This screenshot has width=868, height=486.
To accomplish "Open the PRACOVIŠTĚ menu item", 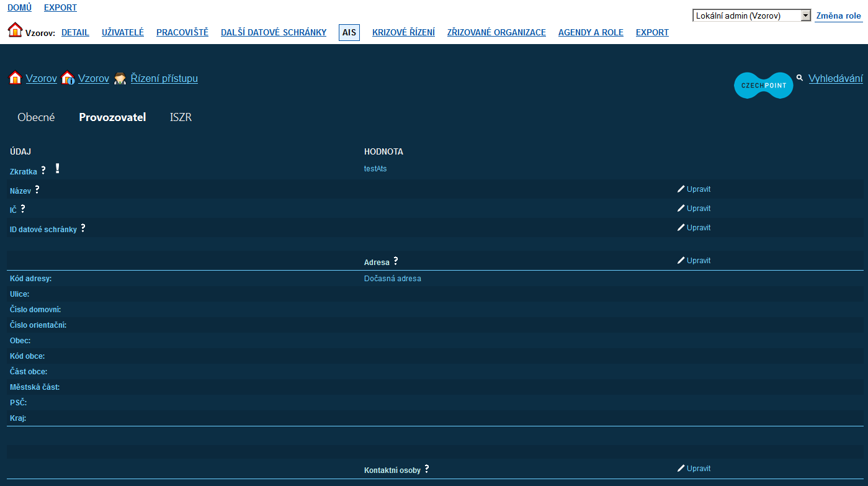I will click(x=182, y=32).
